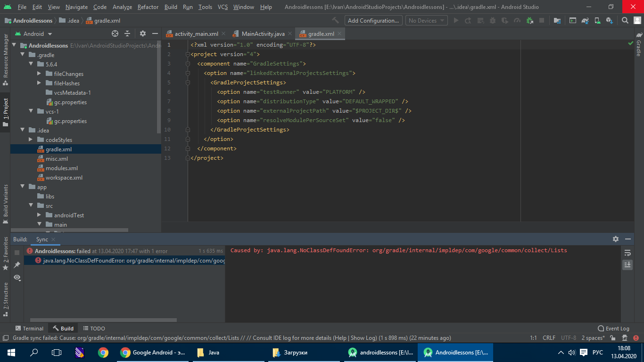
Task: Click the inspection checkmark in the editor
Action: pyautogui.click(x=631, y=43)
